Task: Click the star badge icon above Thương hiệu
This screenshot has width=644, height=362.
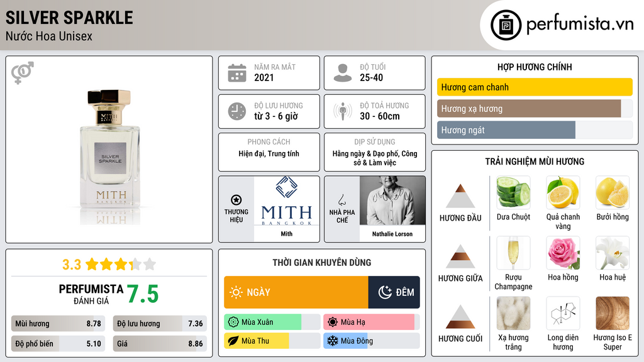Action: (x=236, y=200)
